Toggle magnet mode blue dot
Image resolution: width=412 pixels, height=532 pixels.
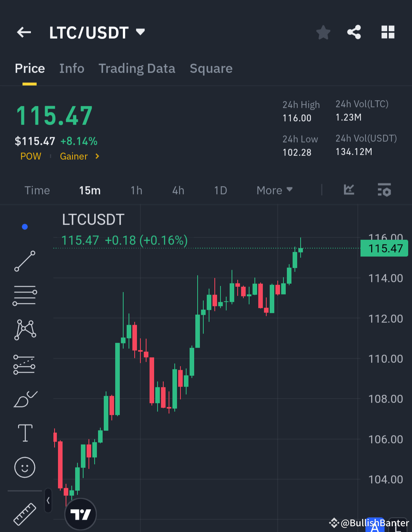point(24,226)
